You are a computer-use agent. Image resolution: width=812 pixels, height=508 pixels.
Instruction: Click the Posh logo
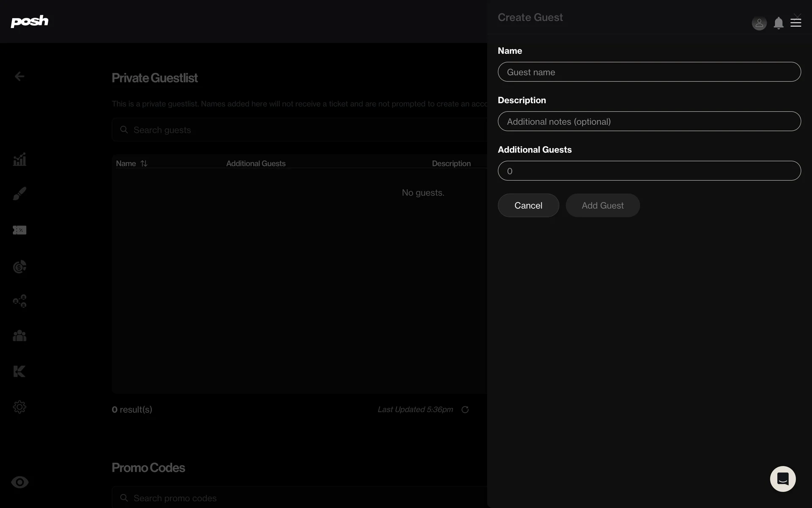pyautogui.click(x=29, y=21)
